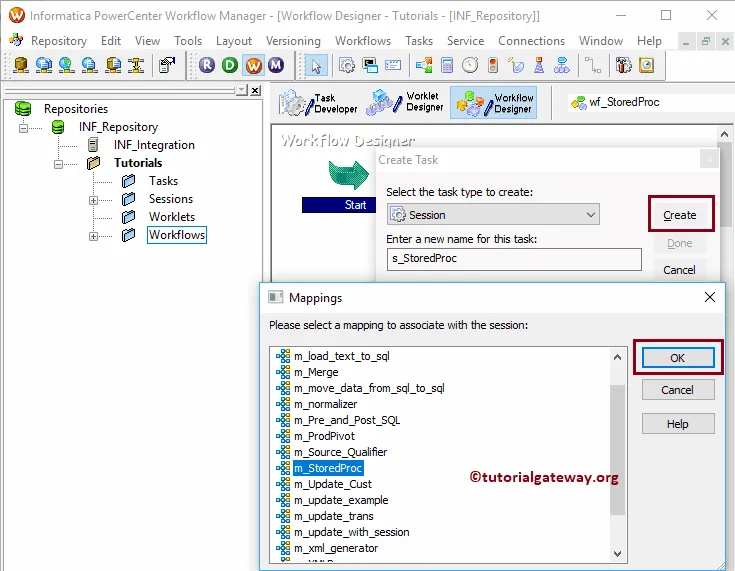735x571 pixels.
Task: Open Repository Manager via the R icon
Action: 207,65
